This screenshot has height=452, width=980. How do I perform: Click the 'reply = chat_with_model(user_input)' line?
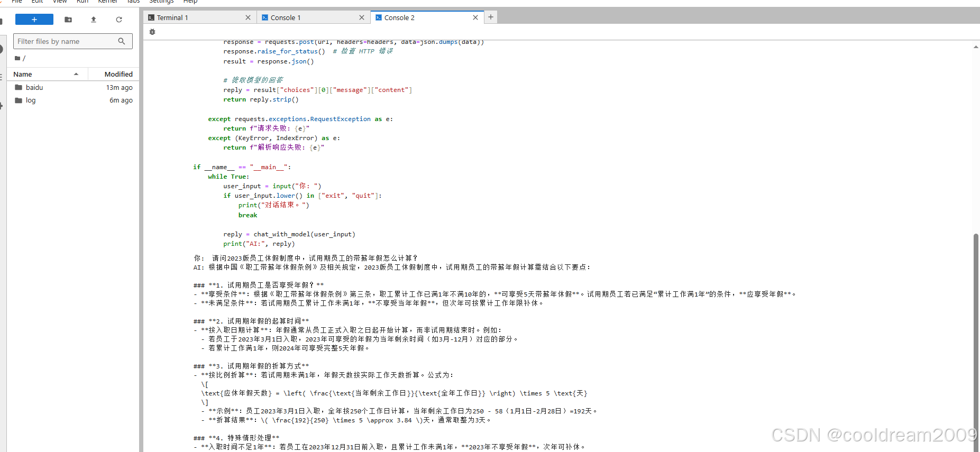(289, 234)
